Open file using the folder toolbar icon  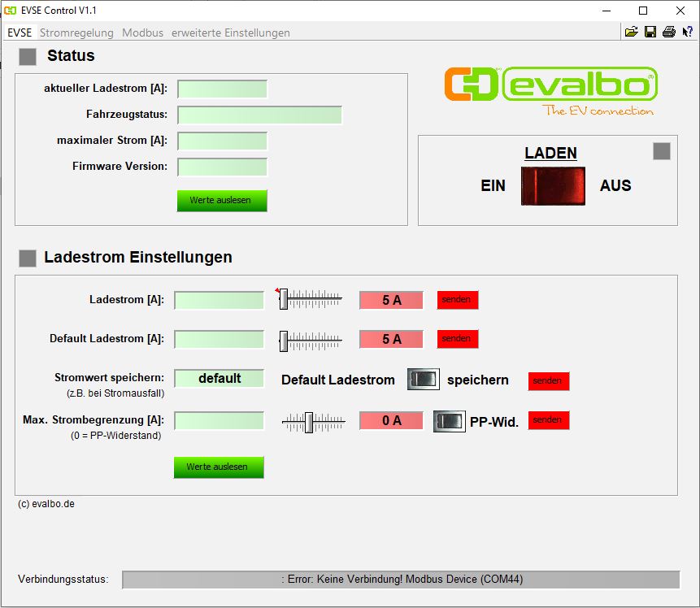pyautogui.click(x=631, y=33)
